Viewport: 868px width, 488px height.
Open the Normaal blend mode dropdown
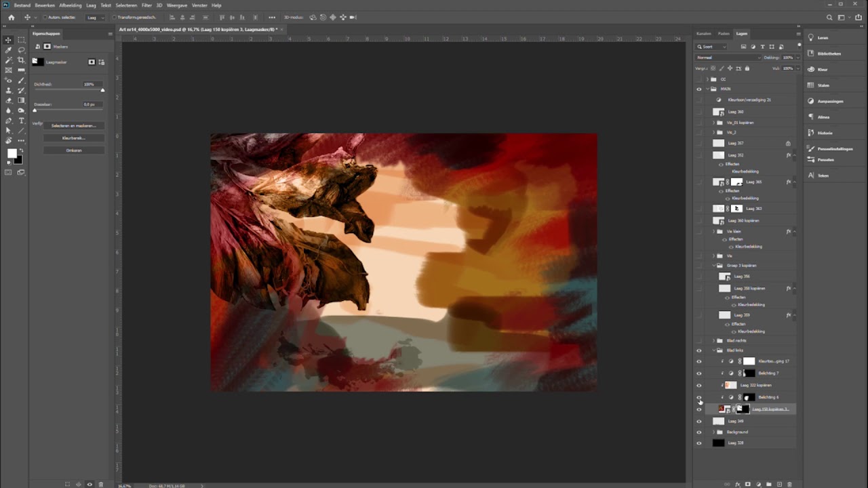pyautogui.click(x=728, y=58)
